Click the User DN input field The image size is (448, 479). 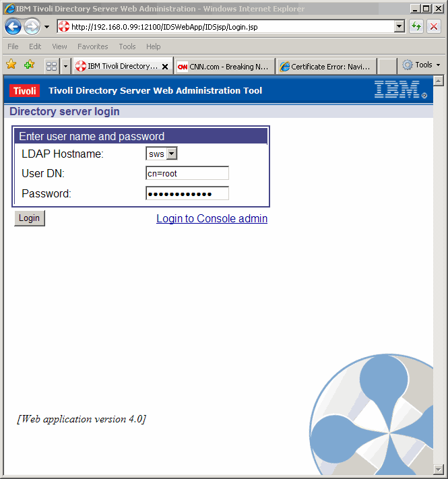pos(187,173)
